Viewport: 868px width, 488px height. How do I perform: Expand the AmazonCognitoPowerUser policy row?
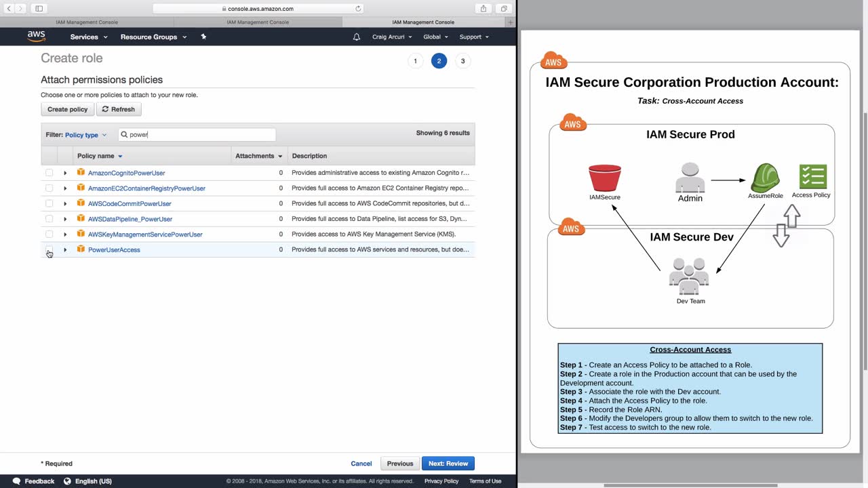pos(65,173)
